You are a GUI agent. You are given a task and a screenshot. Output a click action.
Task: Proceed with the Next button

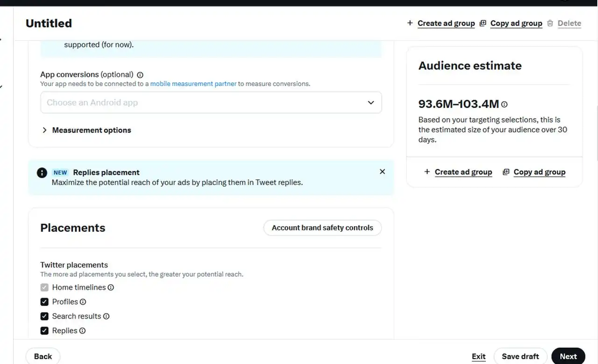(568, 357)
